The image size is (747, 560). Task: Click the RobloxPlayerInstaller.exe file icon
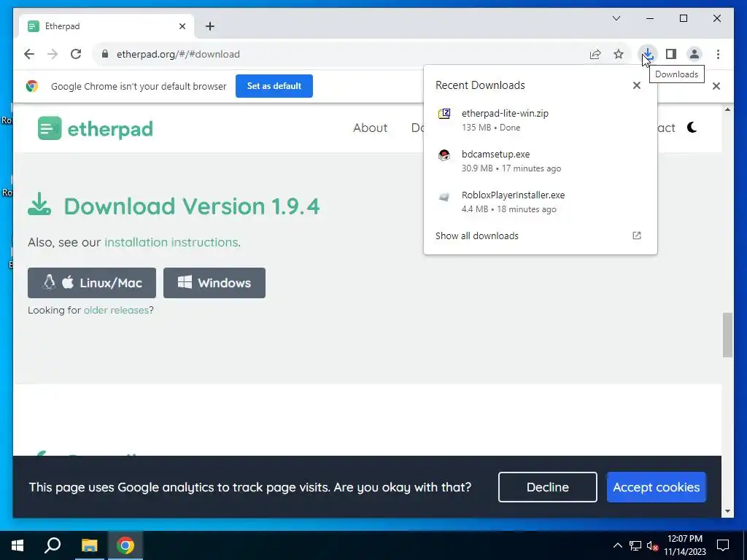[x=444, y=196]
